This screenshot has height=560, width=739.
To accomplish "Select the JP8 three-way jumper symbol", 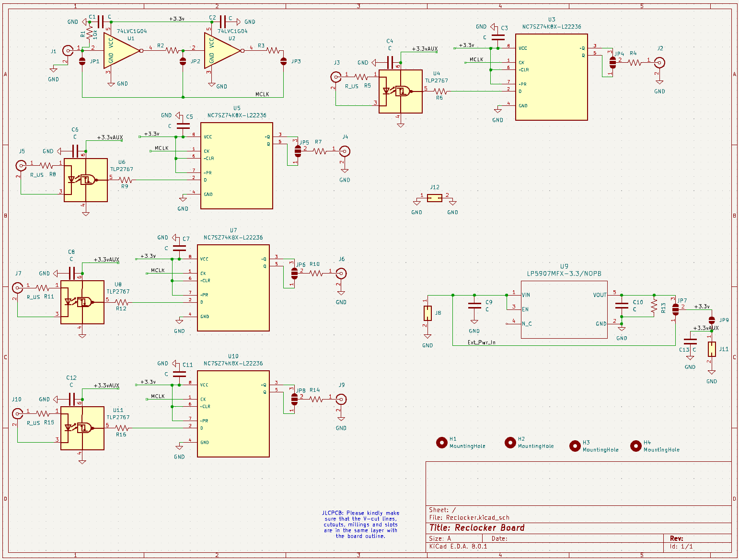I will click(x=294, y=400).
